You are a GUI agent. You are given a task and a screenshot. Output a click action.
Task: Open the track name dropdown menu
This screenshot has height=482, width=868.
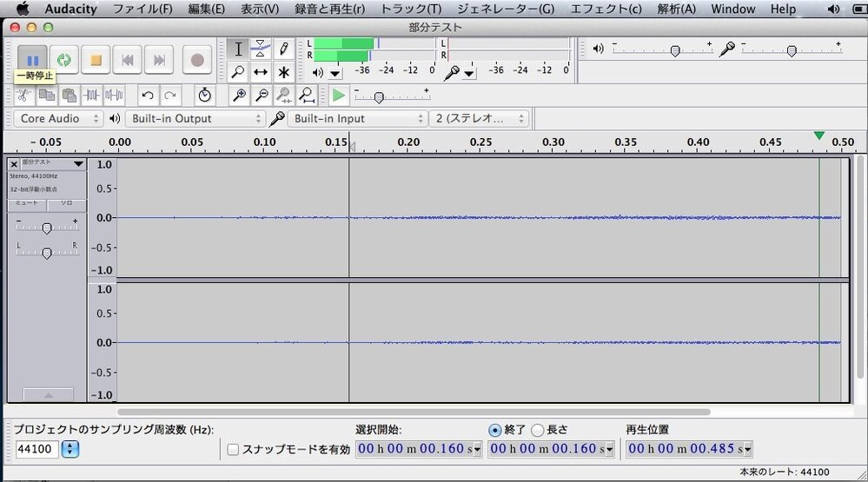click(x=78, y=164)
